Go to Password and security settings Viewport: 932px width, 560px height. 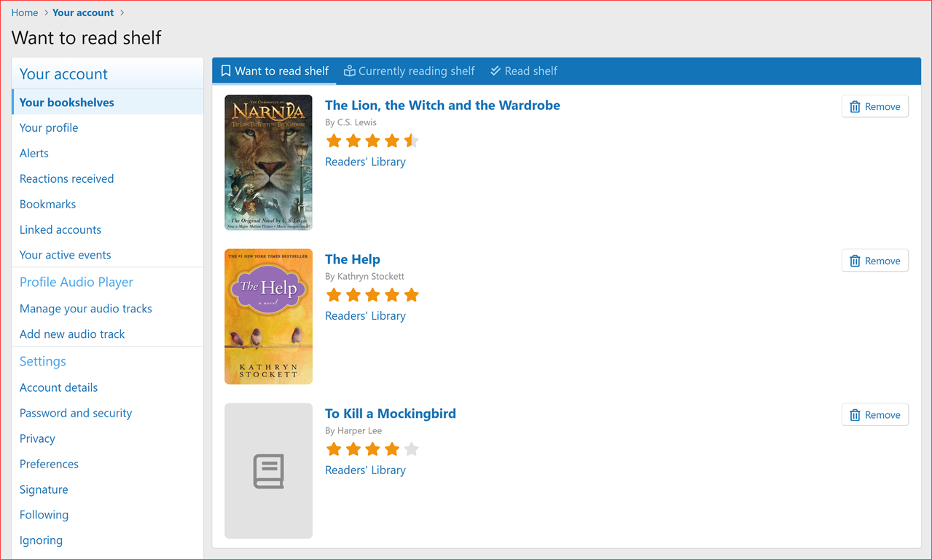(76, 413)
